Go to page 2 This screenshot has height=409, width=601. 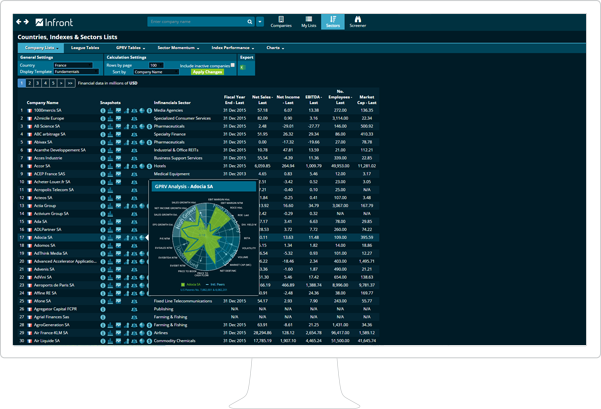coord(30,83)
